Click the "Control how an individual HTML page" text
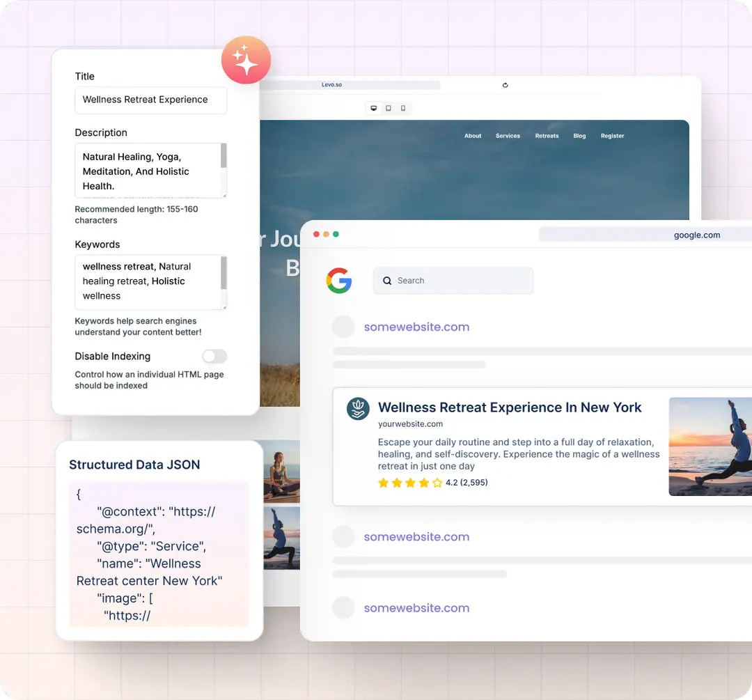 pyautogui.click(x=149, y=380)
